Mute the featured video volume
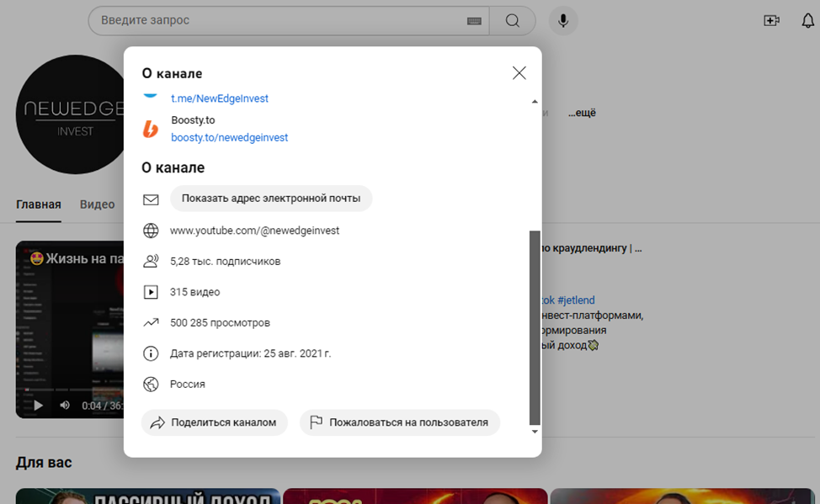This screenshot has height=504, width=820. 65,406
